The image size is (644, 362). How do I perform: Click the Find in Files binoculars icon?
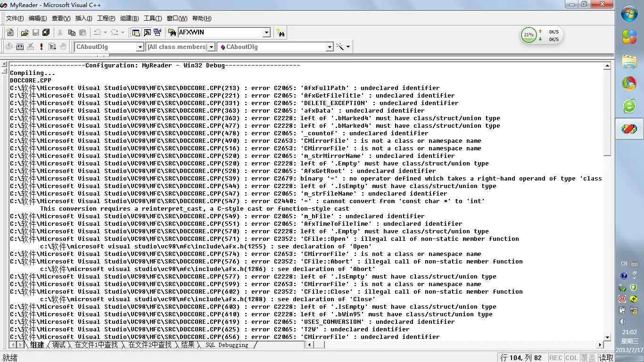[172, 33]
